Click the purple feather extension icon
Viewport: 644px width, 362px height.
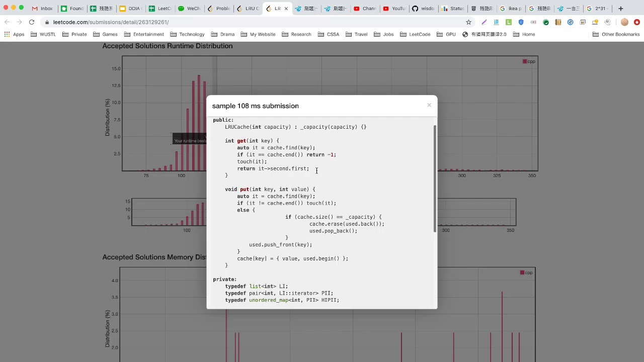click(484, 22)
